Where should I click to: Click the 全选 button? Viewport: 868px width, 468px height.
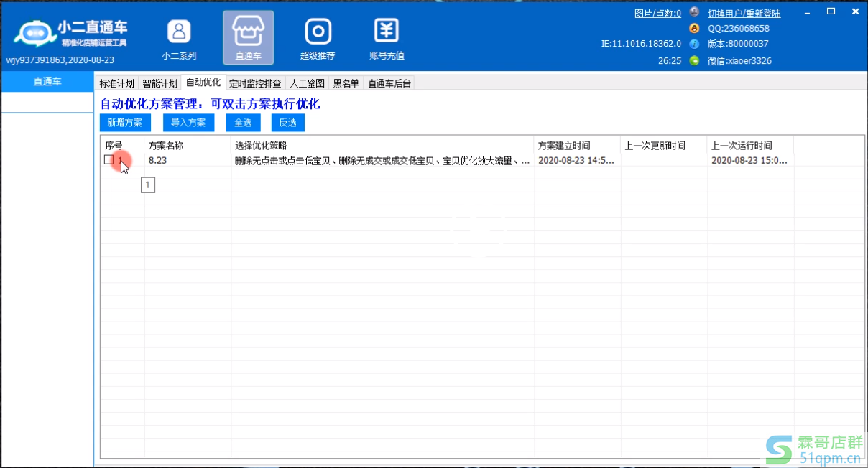242,123
